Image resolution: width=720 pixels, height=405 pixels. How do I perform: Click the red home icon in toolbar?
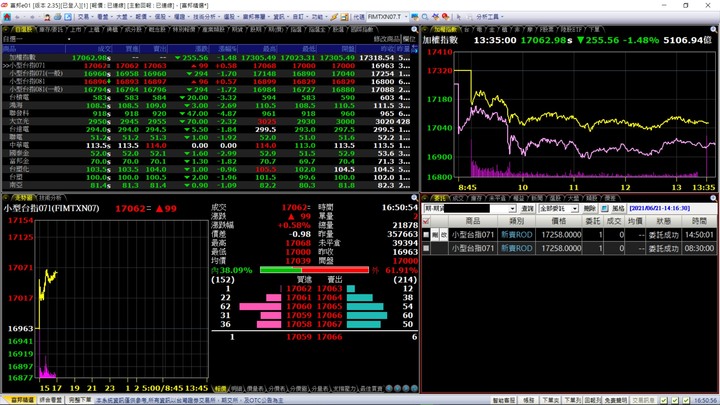point(7,17)
